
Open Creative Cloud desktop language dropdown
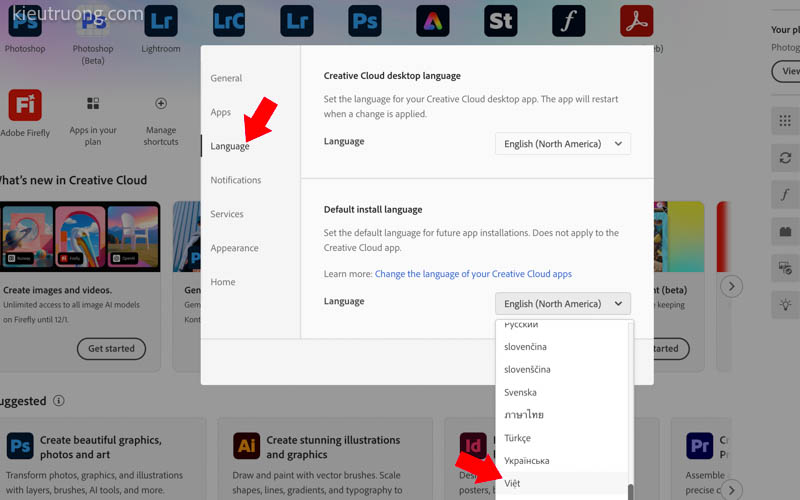(x=563, y=144)
